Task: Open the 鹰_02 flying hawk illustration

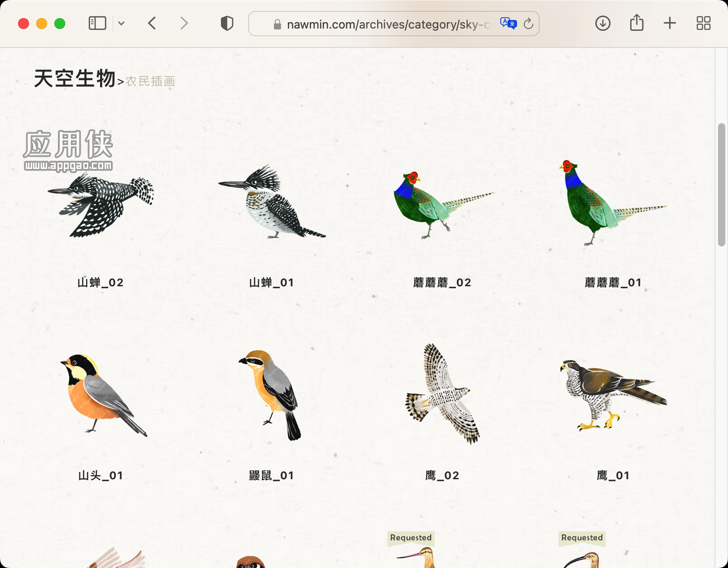Action: click(x=443, y=394)
